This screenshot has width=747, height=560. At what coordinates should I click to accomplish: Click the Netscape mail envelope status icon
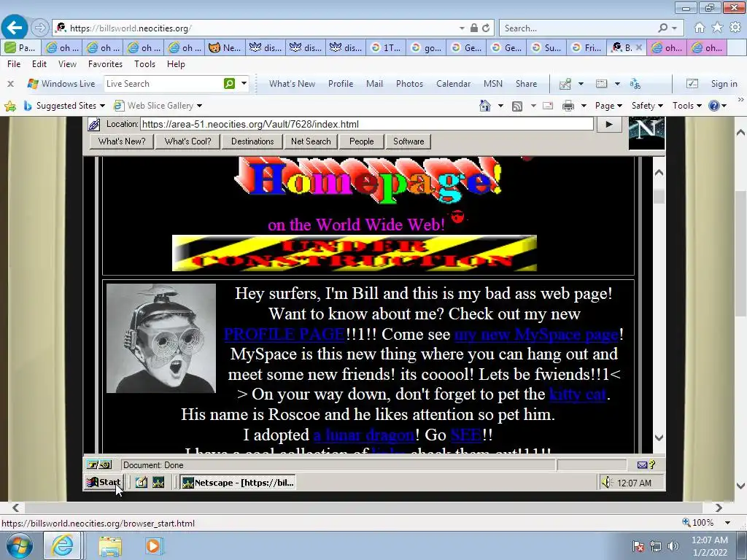coord(642,464)
